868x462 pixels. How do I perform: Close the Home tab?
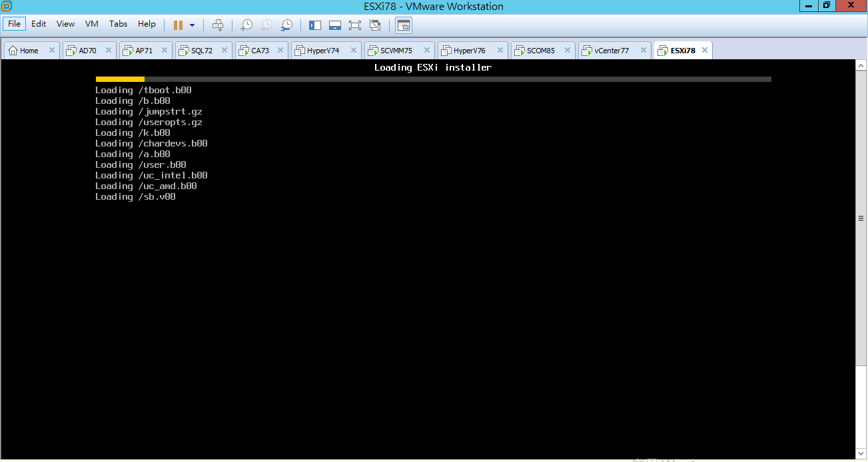tap(52, 51)
